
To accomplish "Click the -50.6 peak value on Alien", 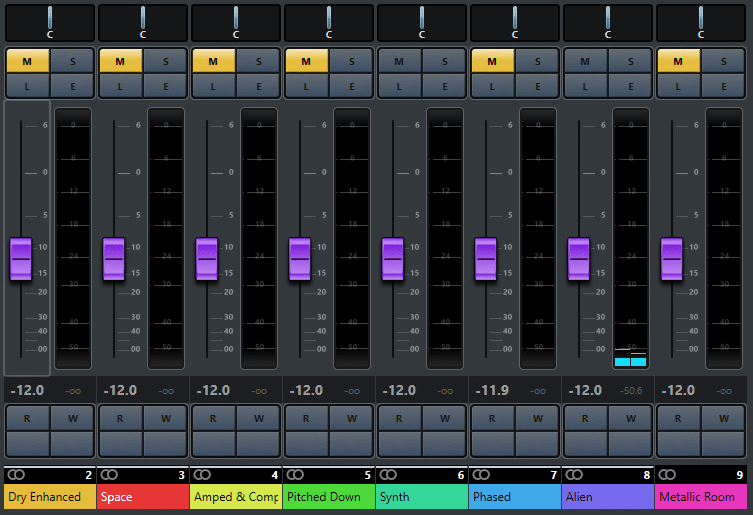I will (631, 391).
